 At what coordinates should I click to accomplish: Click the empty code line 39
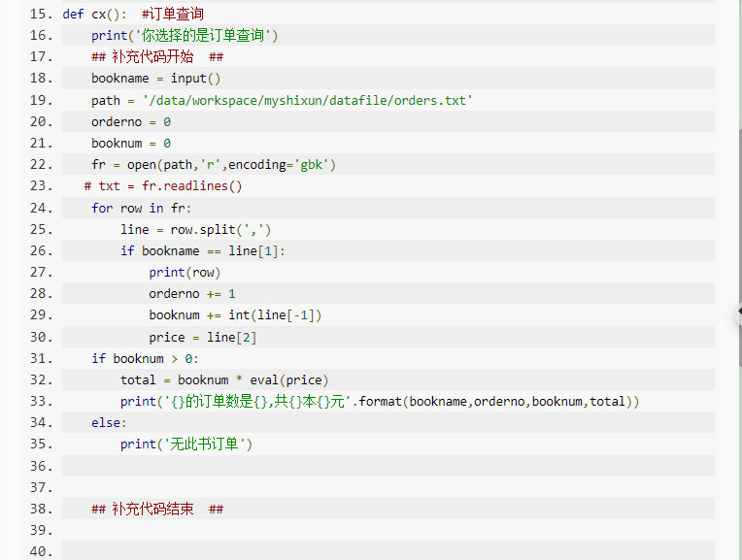coord(388,530)
